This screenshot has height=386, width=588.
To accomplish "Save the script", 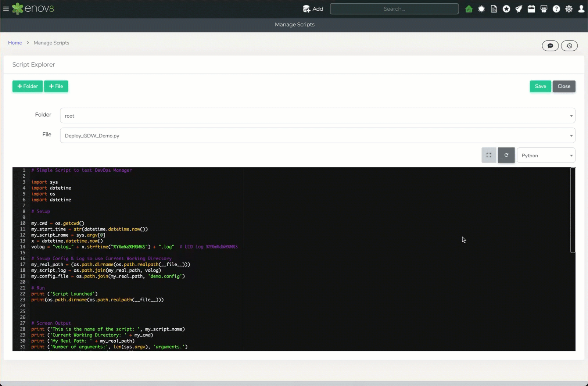I will pos(540,86).
